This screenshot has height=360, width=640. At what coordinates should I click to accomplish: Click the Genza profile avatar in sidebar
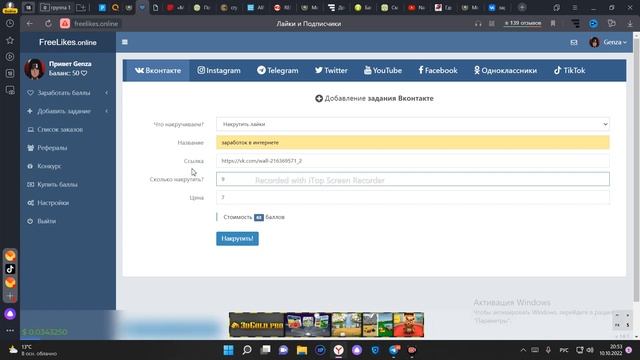pyautogui.click(x=34, y=68)
